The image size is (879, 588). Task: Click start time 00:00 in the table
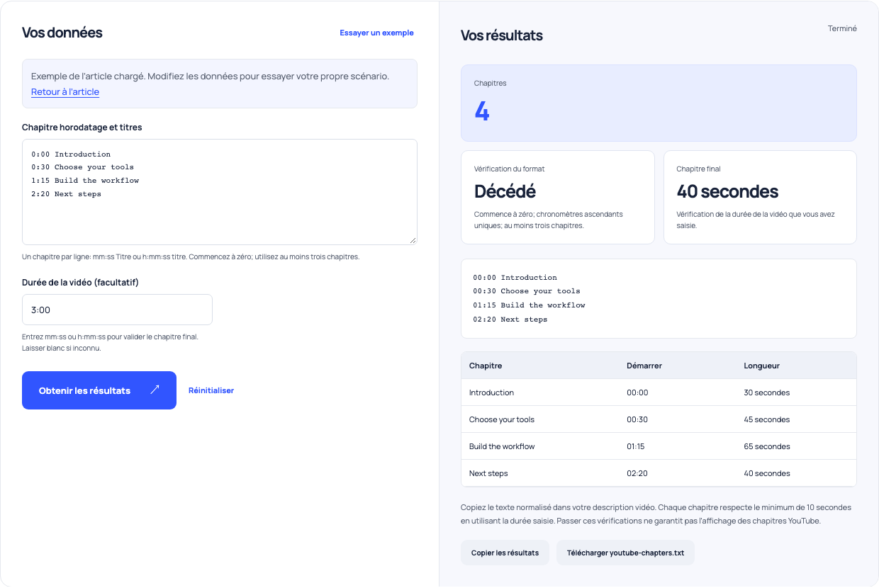637,392
